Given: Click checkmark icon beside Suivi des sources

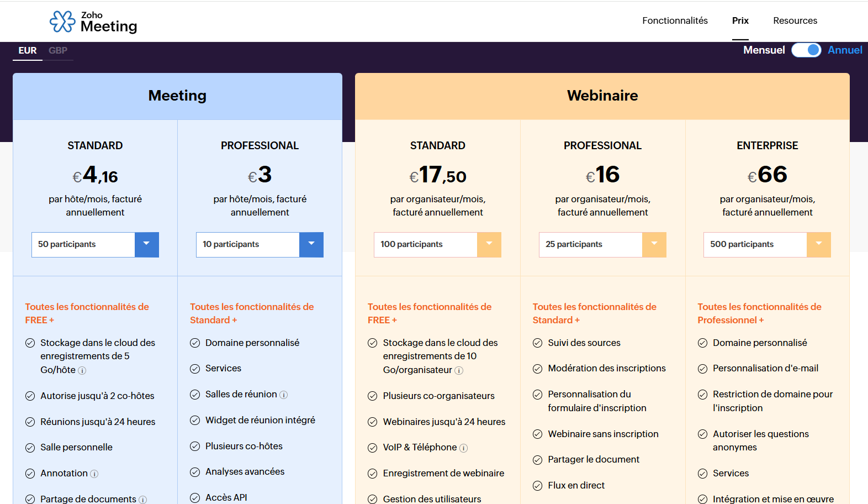Looking at the screenshot, I should click(537, 343).
